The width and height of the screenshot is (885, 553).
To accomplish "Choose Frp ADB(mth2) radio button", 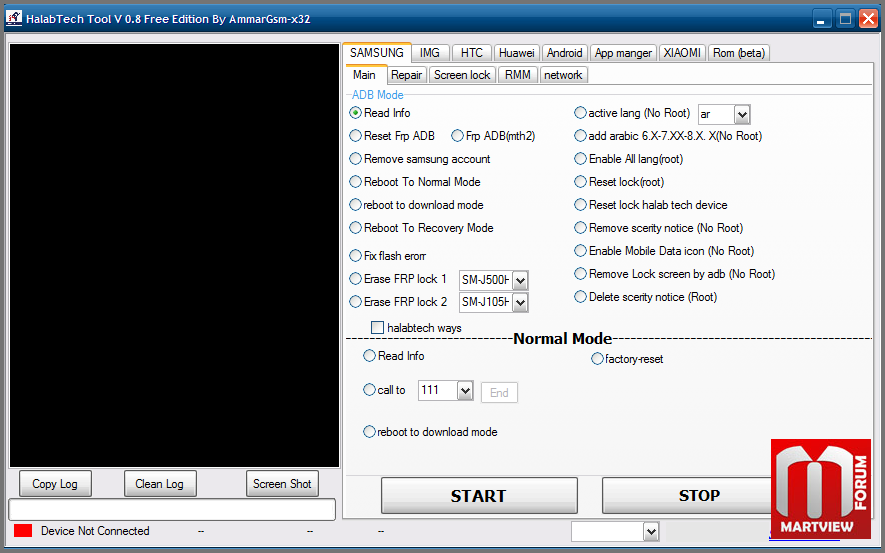I will click(457, 136).
